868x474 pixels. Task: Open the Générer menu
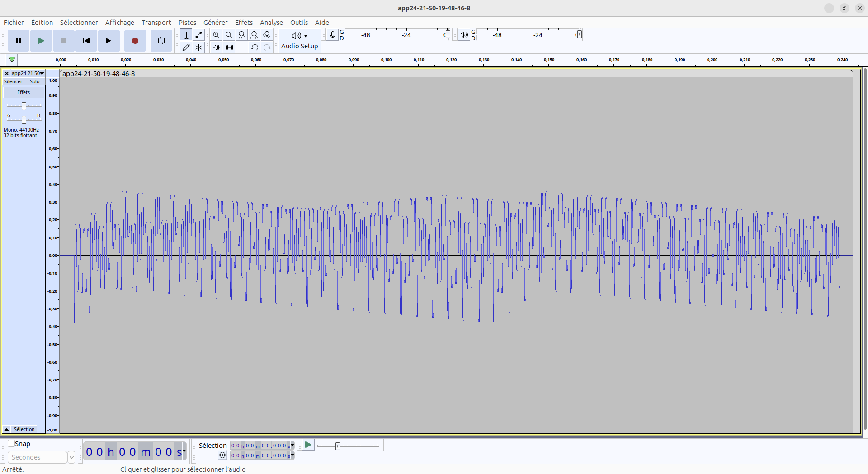tap(215, 23)
